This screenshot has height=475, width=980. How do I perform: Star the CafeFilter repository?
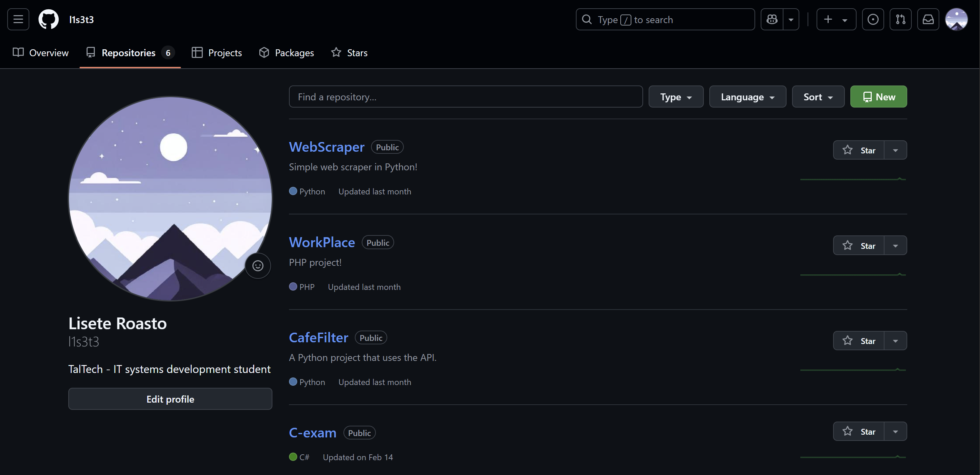(x=859, y=341)
